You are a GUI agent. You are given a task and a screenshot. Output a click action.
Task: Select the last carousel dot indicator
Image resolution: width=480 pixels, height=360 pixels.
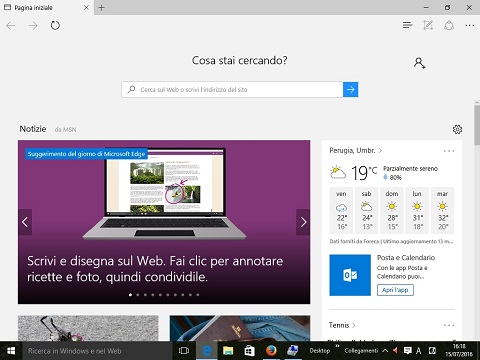(198, 295)
